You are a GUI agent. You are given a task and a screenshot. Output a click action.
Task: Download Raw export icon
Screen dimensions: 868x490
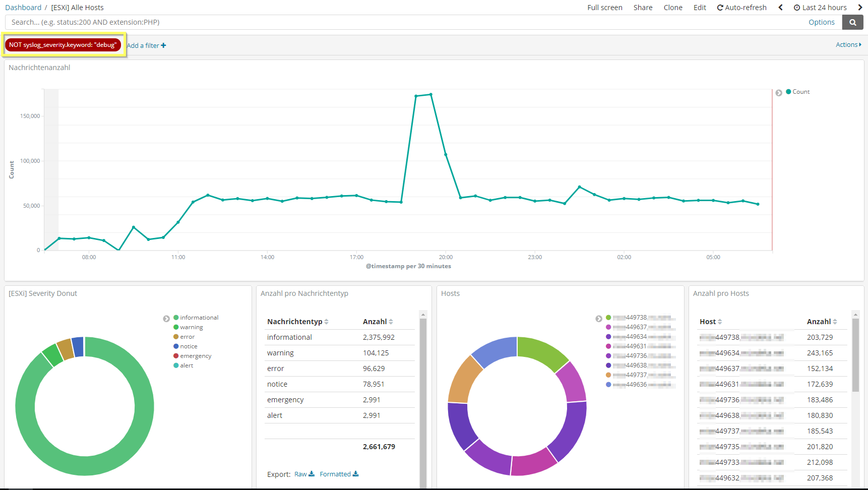[312, 474]
